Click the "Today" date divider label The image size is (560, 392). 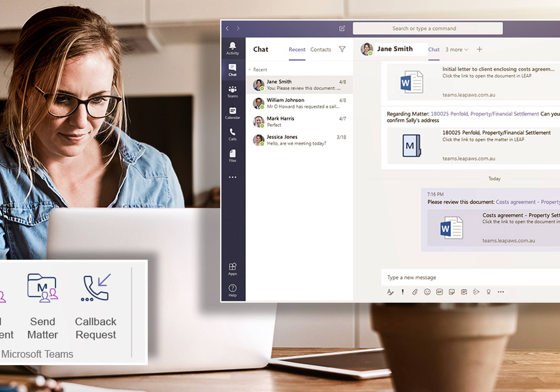[494, 179]
